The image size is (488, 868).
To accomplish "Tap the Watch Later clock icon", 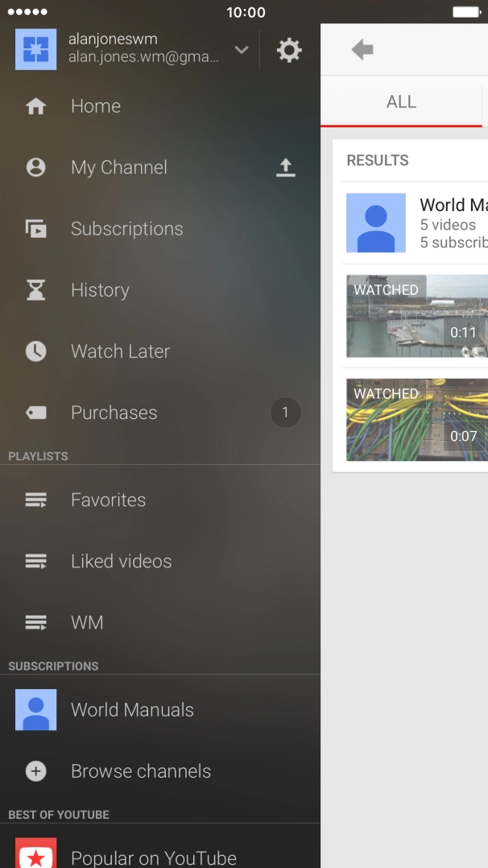I will point(35,351).
